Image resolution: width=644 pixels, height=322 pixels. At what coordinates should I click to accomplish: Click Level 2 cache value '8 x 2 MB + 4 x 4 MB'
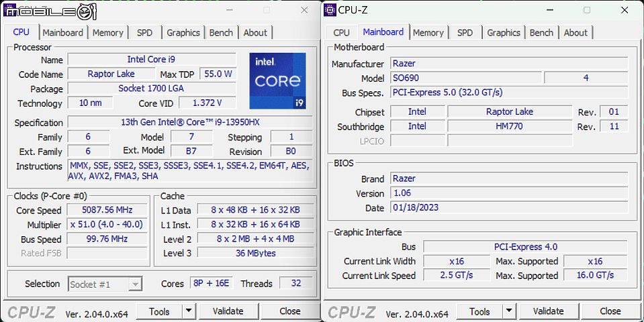point(255,239)
